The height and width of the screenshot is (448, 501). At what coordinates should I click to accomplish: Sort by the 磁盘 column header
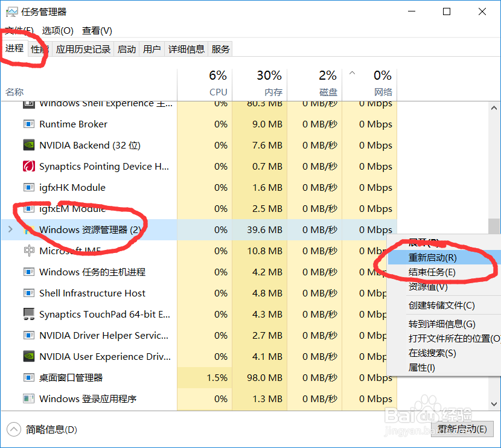[x=314, y=85]
